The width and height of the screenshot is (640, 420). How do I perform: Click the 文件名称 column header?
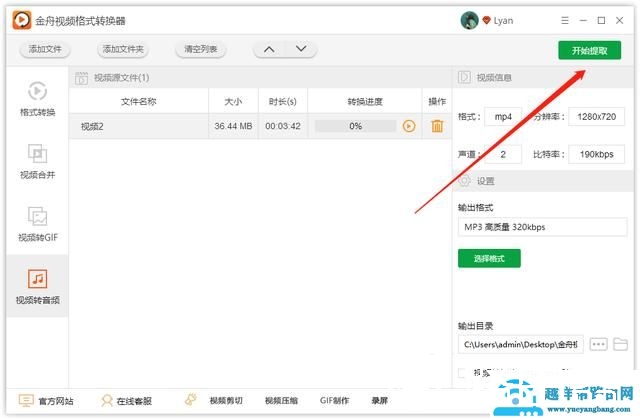point(139,101)
